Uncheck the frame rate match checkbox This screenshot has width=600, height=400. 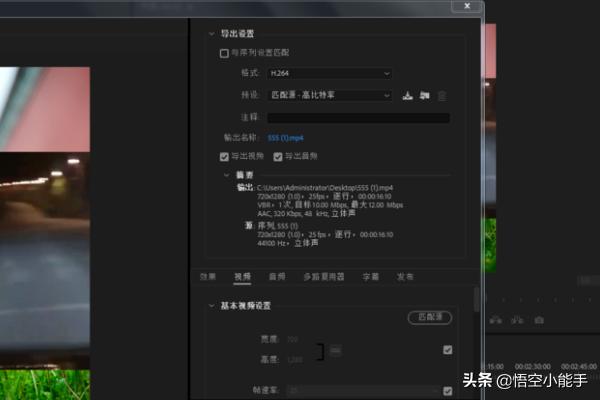447,390
